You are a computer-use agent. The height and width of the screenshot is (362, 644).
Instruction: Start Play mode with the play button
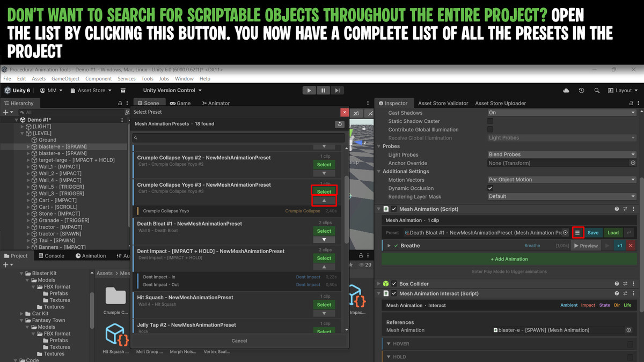[309, 91]
